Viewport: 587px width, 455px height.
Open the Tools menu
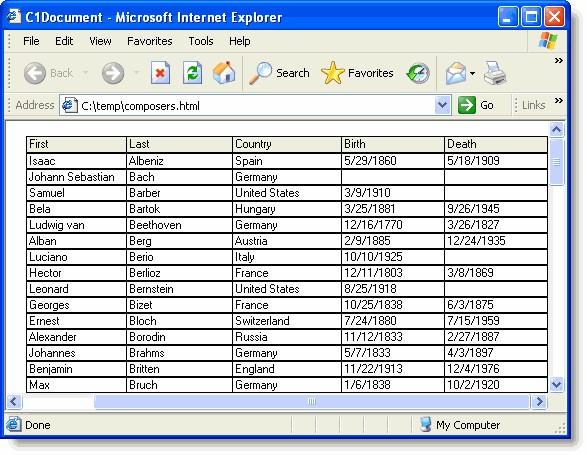pos(201,41)
